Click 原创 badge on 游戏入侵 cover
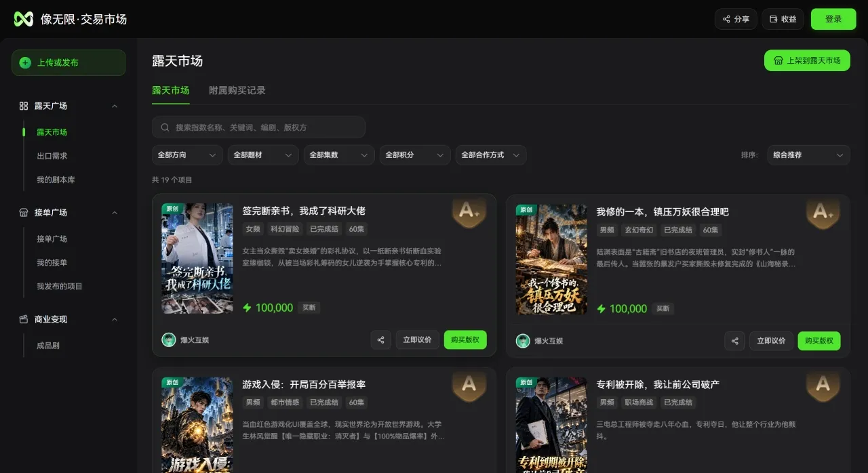Image resolution: width=868 pixels, height=473 pixels. 172,382
